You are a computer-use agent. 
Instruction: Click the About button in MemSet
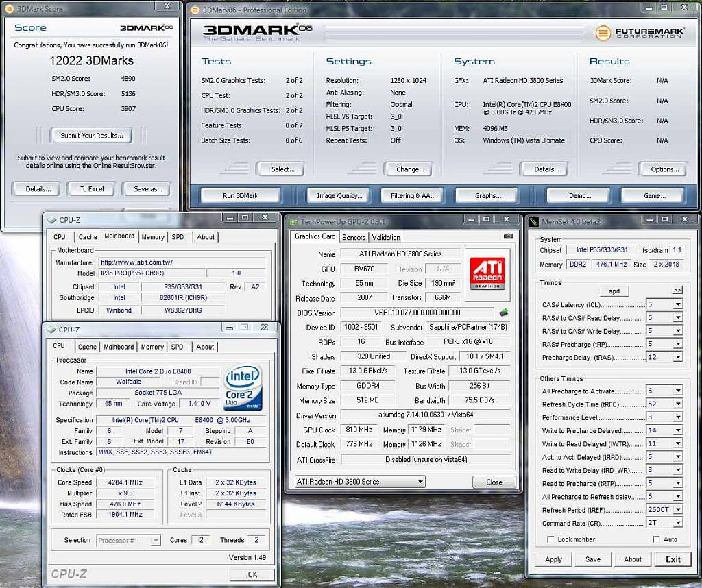coord(632,559)
